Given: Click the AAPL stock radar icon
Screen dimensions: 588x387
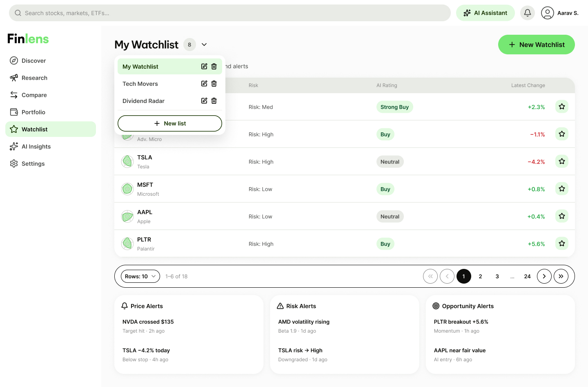Looking at the screenshot, I should point(127,216).
